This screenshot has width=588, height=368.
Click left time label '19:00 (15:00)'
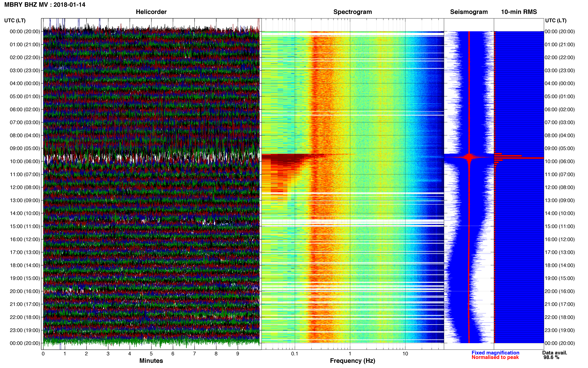(x=25, y=278)
